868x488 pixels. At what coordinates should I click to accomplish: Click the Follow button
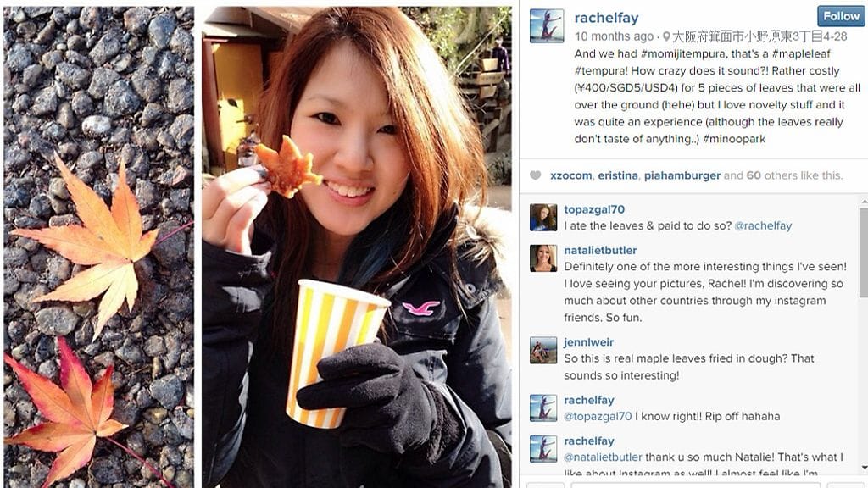point(841,16)
